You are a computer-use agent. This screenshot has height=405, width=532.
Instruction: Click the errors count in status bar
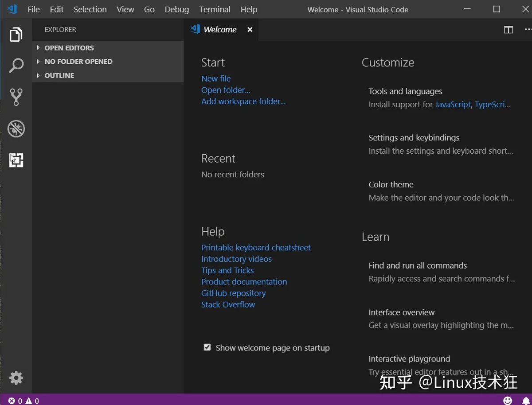pos(15,401)
